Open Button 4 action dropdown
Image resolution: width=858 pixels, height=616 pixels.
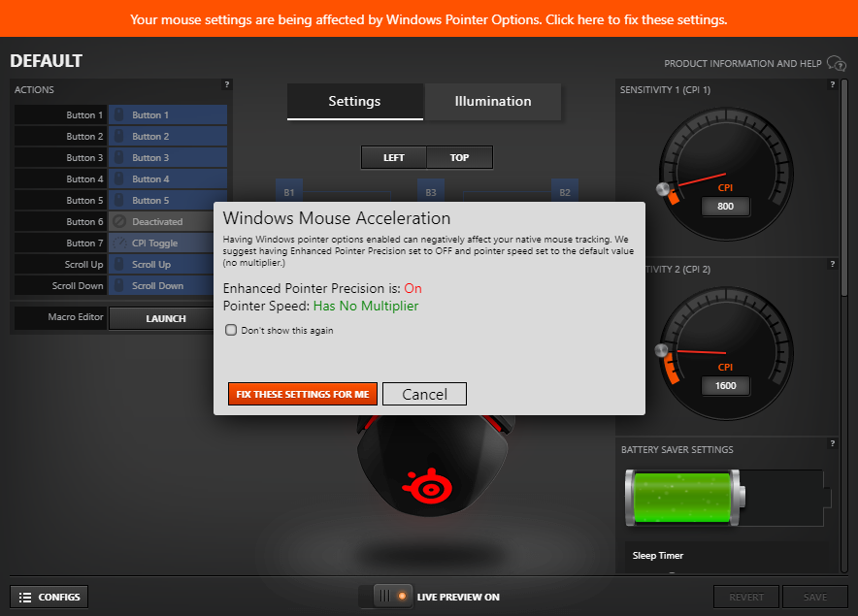pyautogui.click(x=168, y=178)
